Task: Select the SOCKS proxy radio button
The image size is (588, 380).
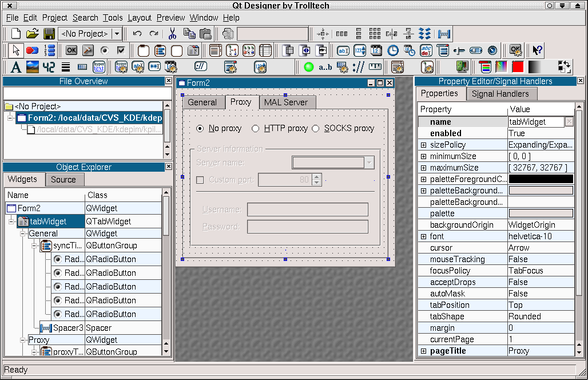Action: tap(316, 128)
